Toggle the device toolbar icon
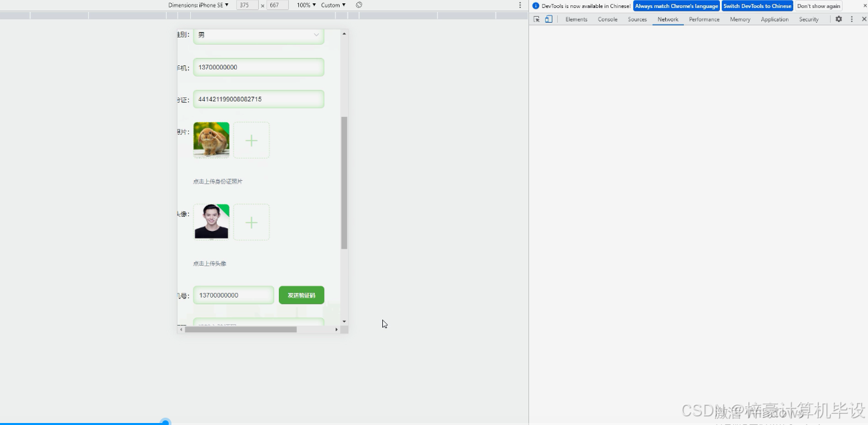The height and width of the screenshot is (425, 868). [x=548, y=19]
